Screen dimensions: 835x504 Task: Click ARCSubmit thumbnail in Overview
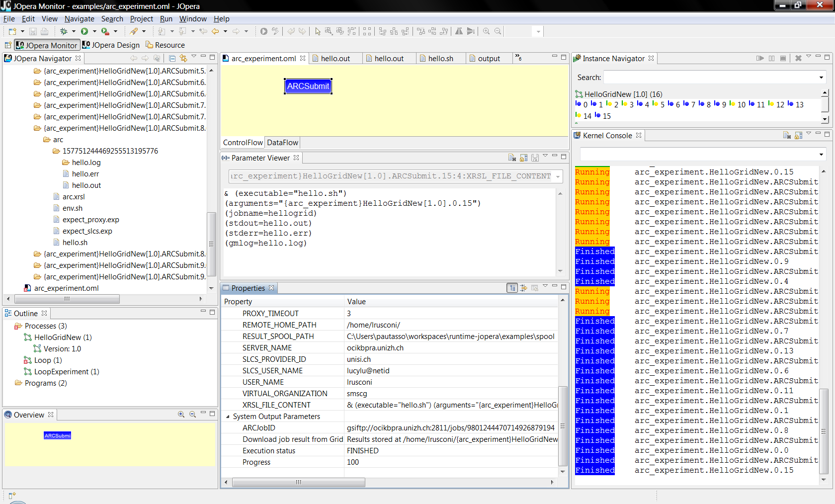58,435
